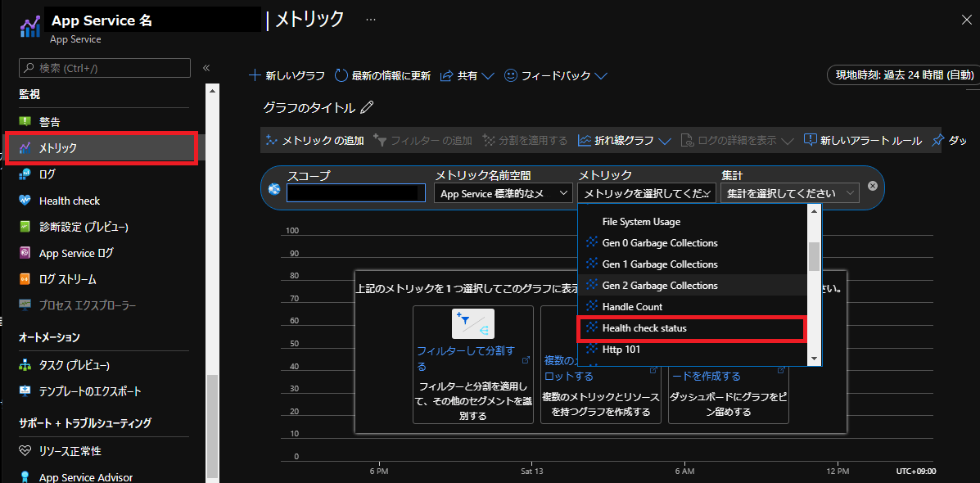This screenshot has height=483, width=980.
Task: Click the リソース正常性 heart icon
Action: [x=25, y=450]
